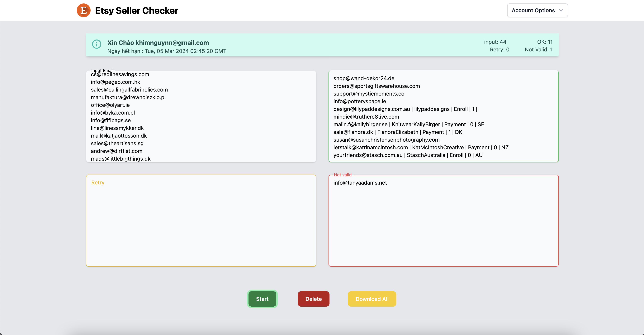Open the Account Options dropdown
This screenshot has width=644, height=335.
(x=537, y=11)
